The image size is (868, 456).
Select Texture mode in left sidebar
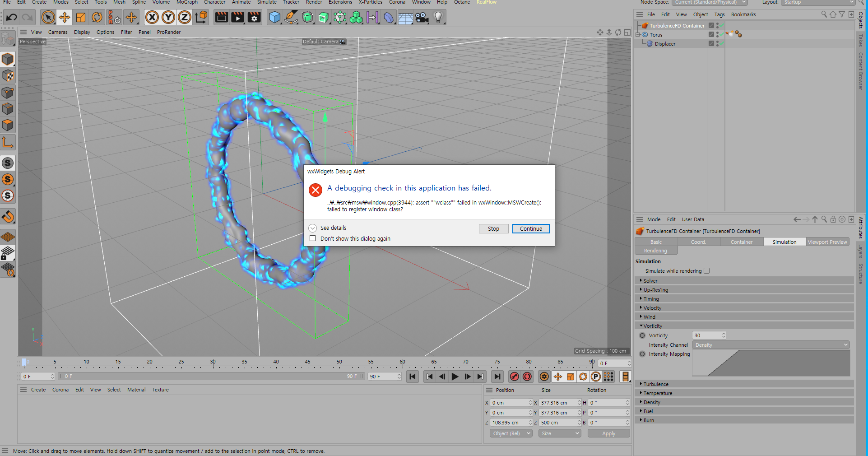click(x=8, y=76)
